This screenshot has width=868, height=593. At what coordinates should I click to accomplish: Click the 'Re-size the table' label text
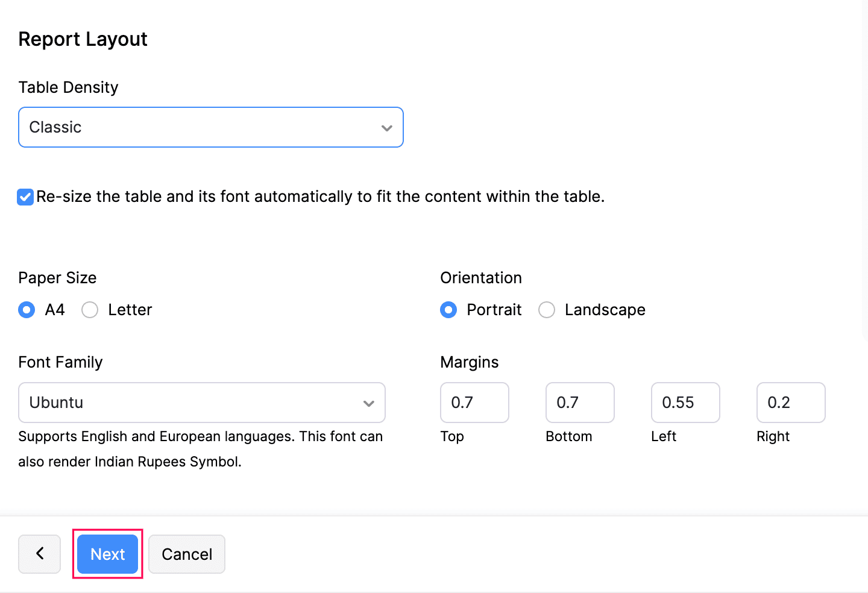coord(320,197)
